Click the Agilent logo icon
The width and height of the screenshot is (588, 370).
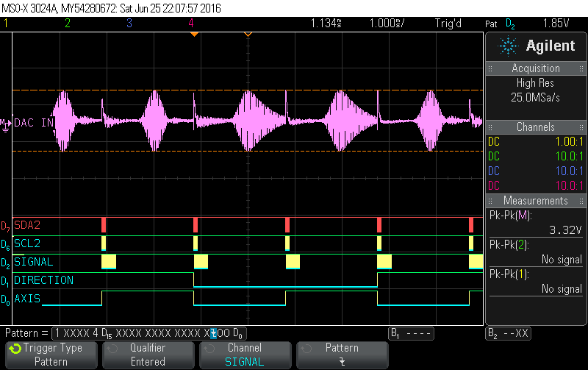508,46
